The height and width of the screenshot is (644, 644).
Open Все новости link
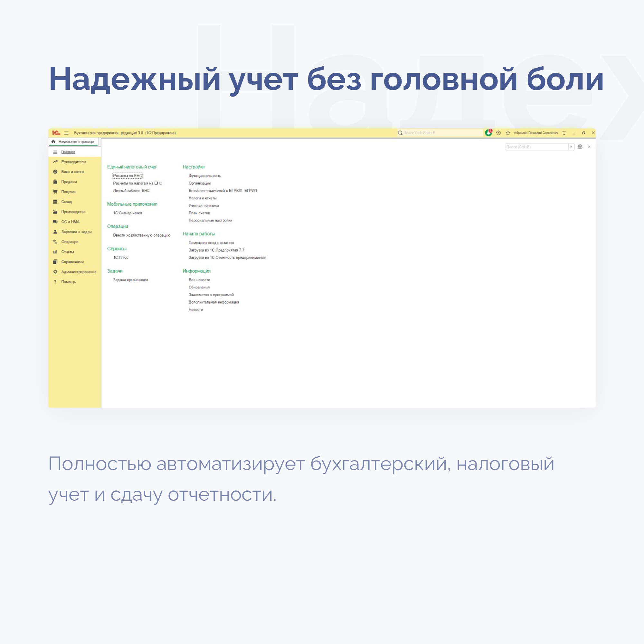[199, 280]
